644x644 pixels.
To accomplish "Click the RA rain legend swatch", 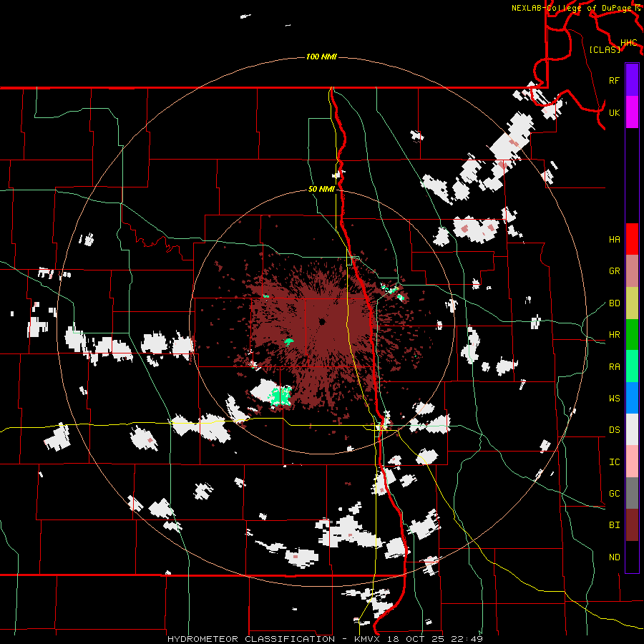I will 632,366.
